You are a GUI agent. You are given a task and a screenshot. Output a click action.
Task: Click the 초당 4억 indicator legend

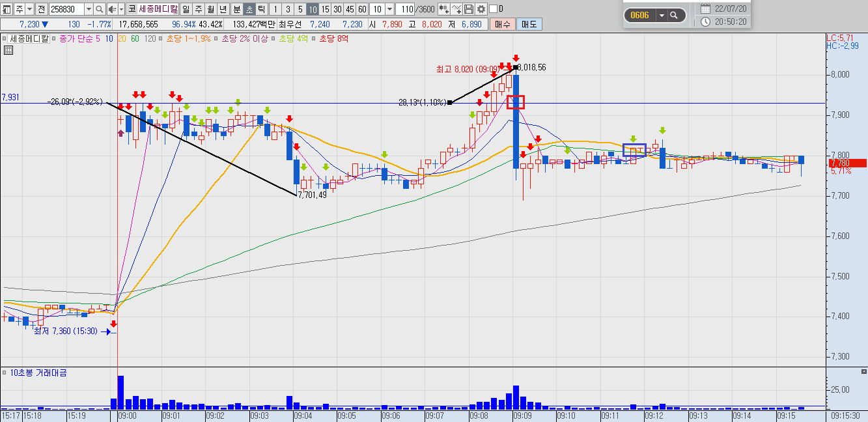tap(293, 38)
